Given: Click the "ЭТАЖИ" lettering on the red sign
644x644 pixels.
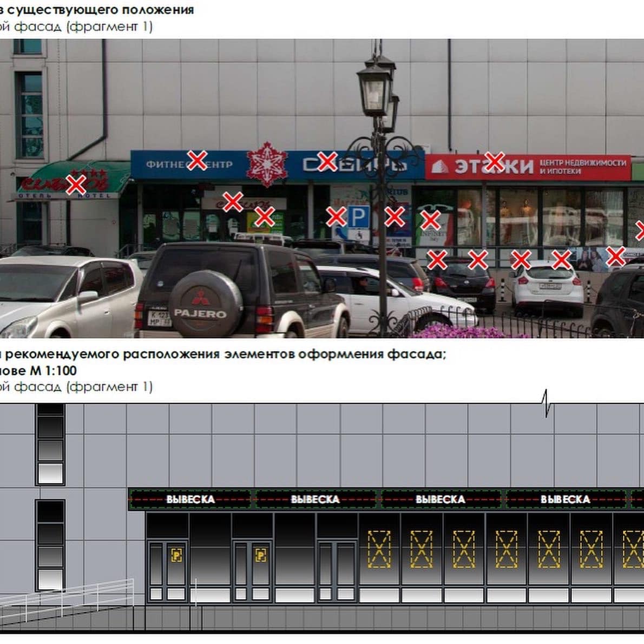Looking at the screenshot, I should (494, 166).
